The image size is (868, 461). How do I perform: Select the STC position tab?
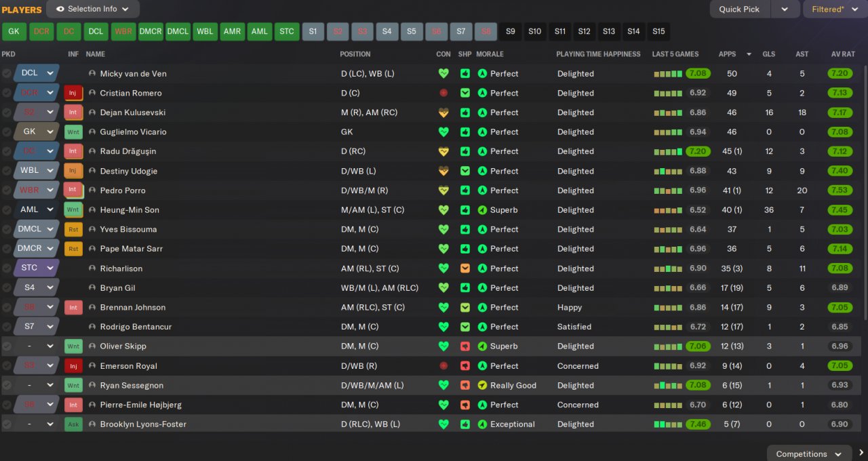point(287,31)
